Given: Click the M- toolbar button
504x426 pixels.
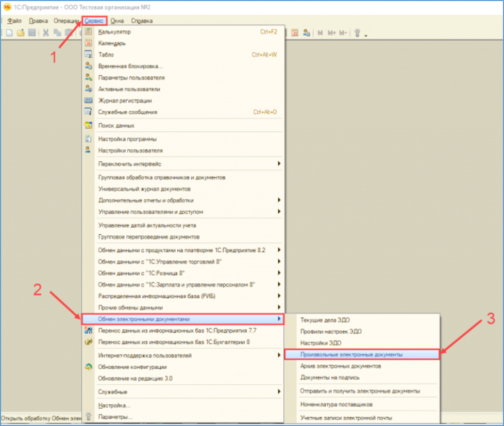Looking at the screenshot, I should coord(343,33).
